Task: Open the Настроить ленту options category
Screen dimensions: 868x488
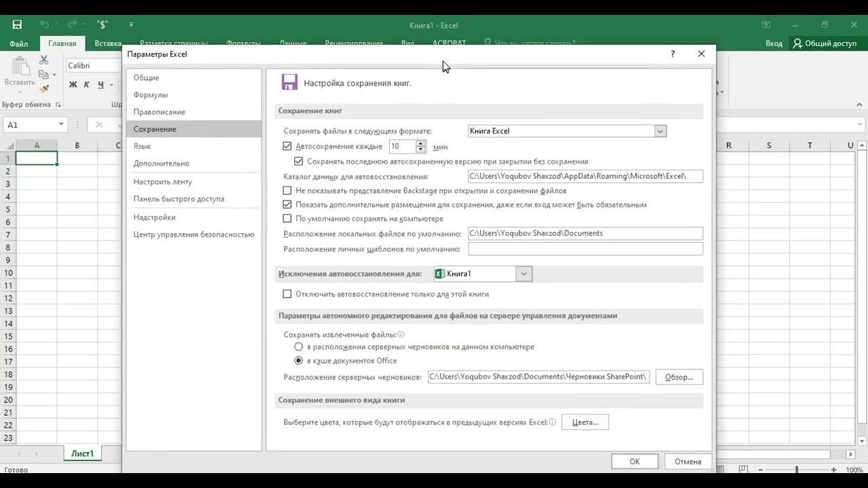Action: click(194, 182)
